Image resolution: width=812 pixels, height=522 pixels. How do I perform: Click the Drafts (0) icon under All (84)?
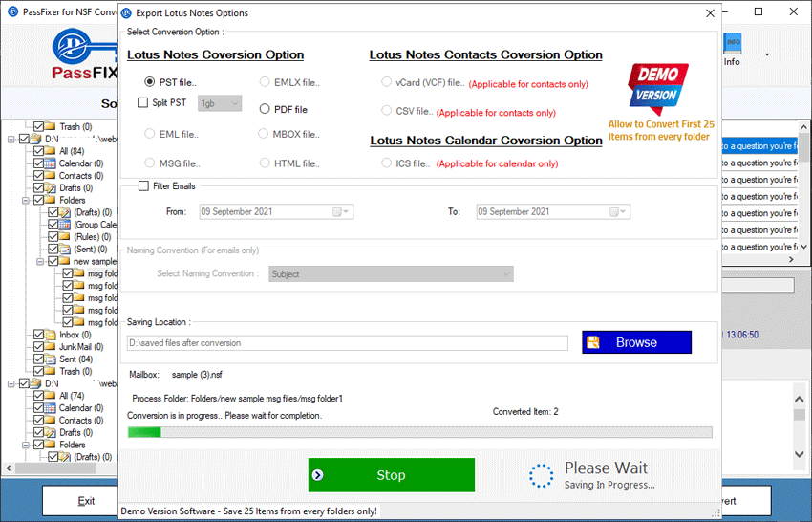coord(51,187)
